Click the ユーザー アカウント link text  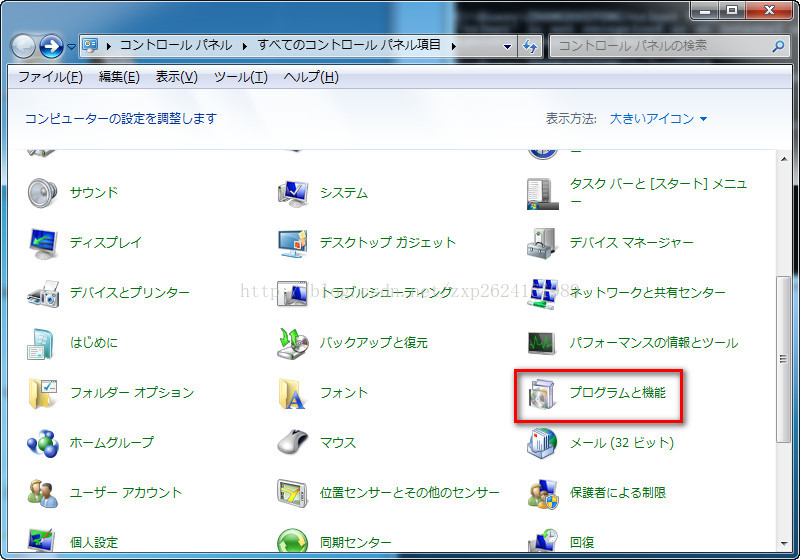[126, 492]
